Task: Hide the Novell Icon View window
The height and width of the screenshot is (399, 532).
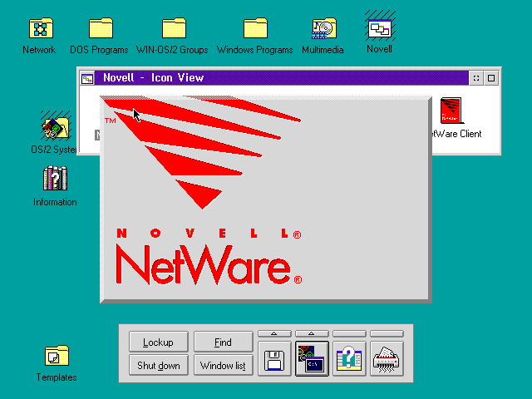Action: pos(476,78)
